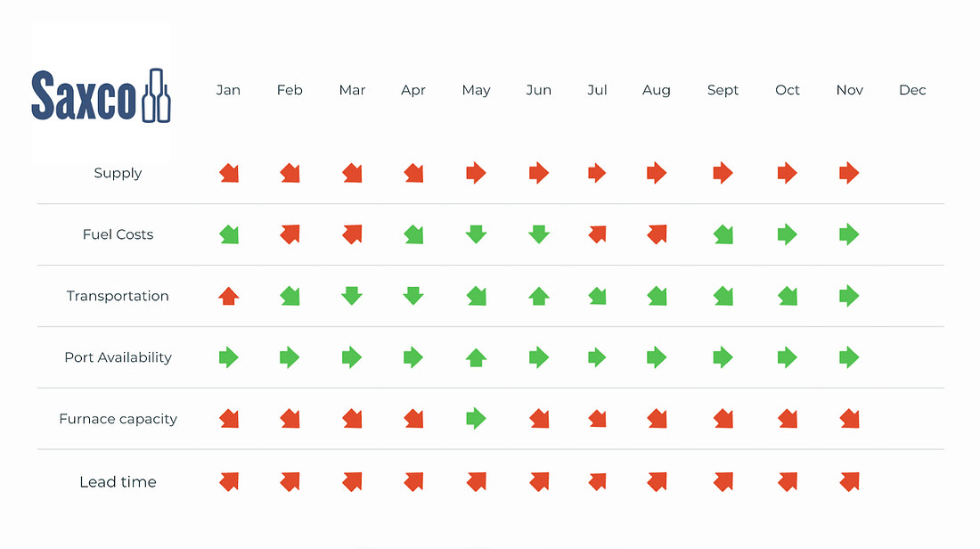Viewport: 980px width, 549px height.
Task: Click the January Transportation red up arrow
Action: (x=229, y=296)
